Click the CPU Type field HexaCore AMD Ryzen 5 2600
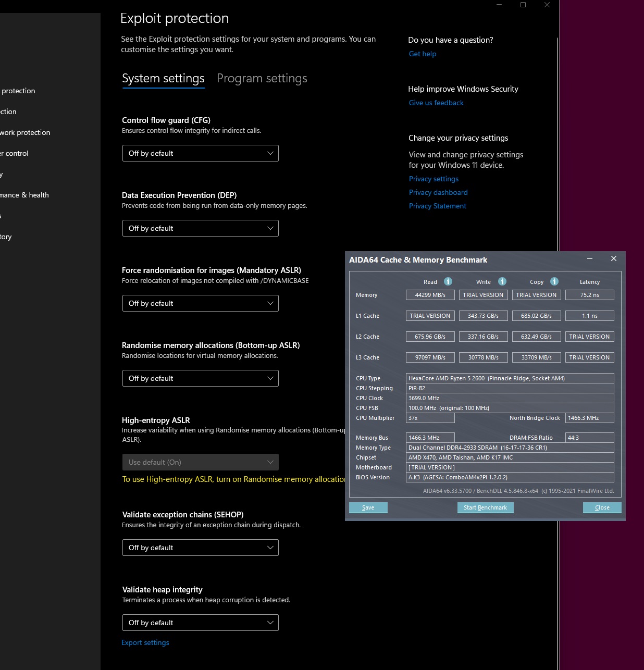 [x=510, y=378]
